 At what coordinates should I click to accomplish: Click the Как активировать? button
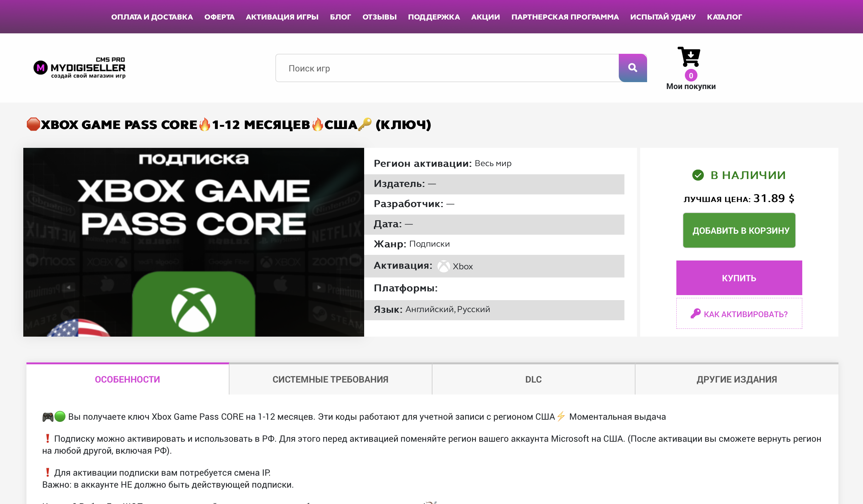coord(739,313)
